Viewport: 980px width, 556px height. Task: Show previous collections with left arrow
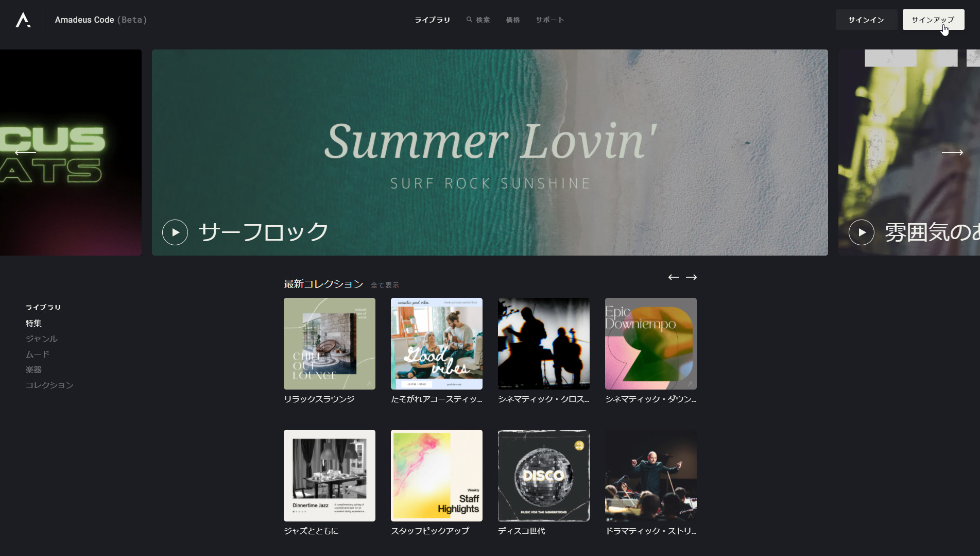pyautogui.click(x=674, y=277)
